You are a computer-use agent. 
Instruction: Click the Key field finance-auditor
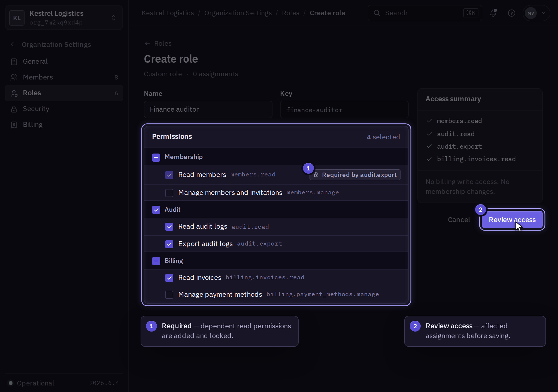coord(344,109)
